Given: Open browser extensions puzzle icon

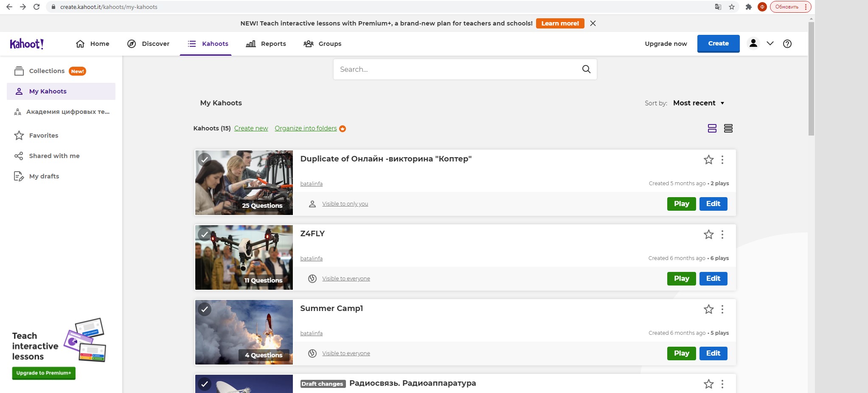Looking at the screenshot, I should coord(749,7).
